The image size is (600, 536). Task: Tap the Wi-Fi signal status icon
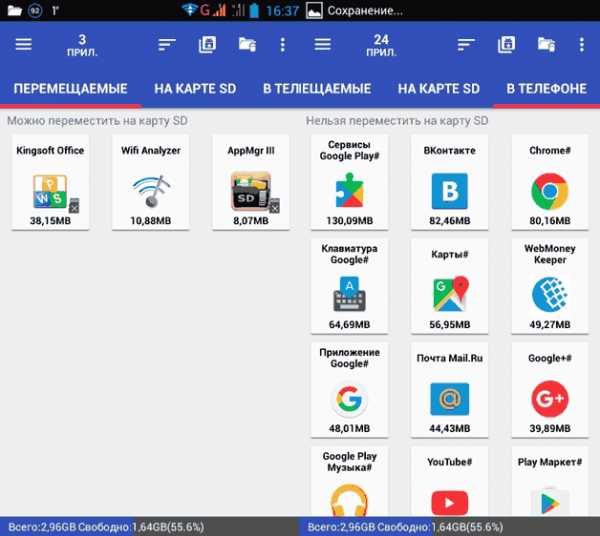pos(189,9)
